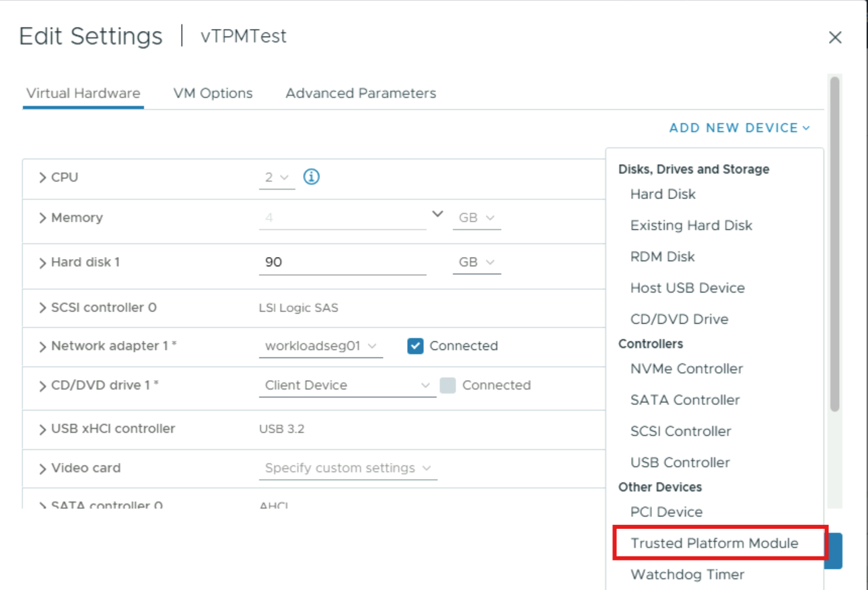Switch to the Advanced Parameters tab

coord(361,94)
